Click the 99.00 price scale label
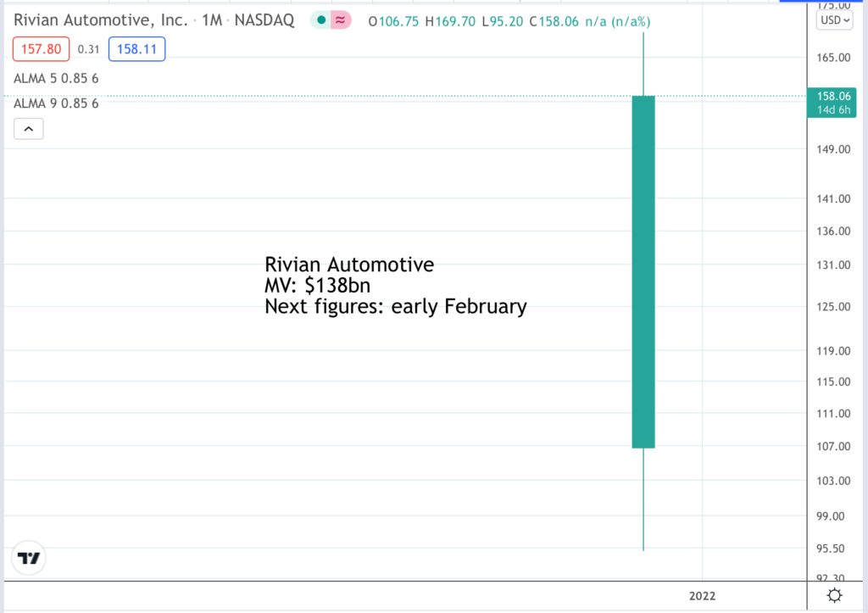868x613 pixels. pyautogui.click(x=831, y=516)
